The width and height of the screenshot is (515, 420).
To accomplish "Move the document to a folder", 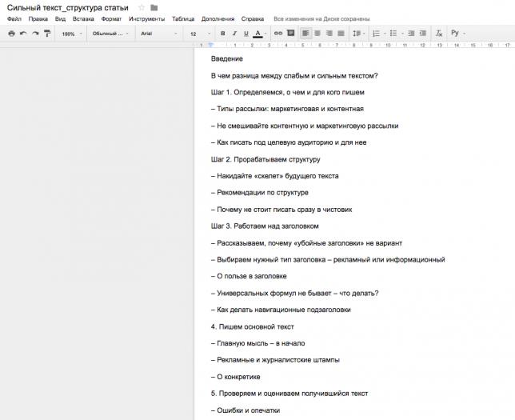I will tap(154, 7).
